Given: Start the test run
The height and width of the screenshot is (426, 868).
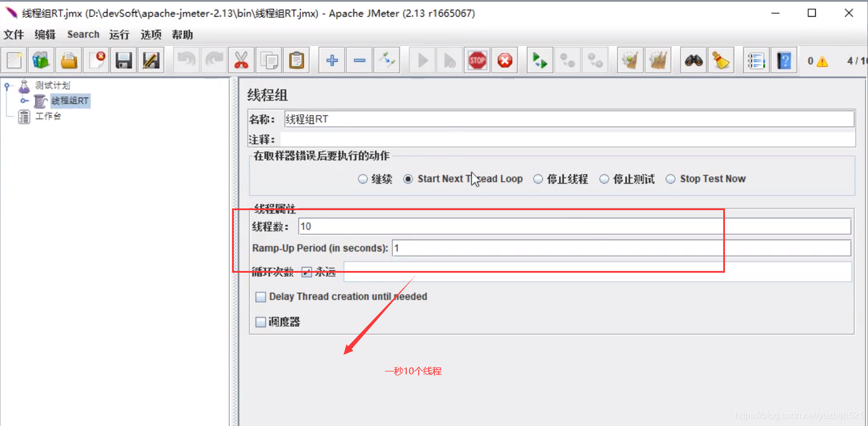Looking at the screenshot, I should (x=423, y=60).
